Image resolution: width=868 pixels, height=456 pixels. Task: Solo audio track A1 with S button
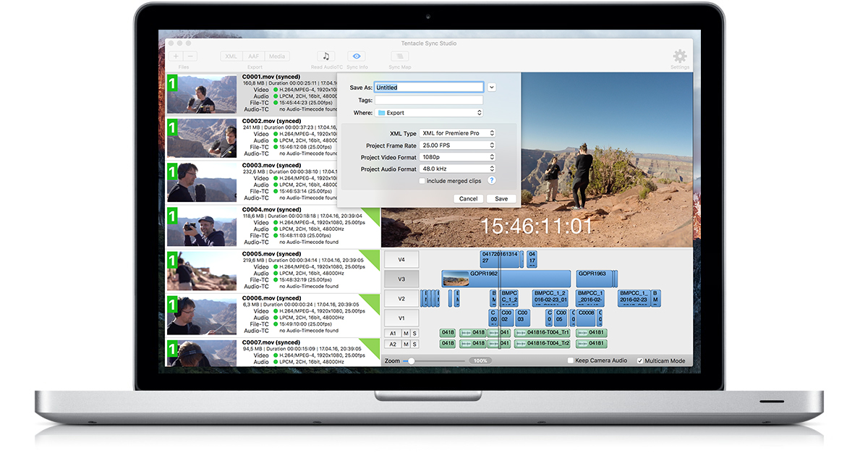pyautogui.click(x=415, y=333)
